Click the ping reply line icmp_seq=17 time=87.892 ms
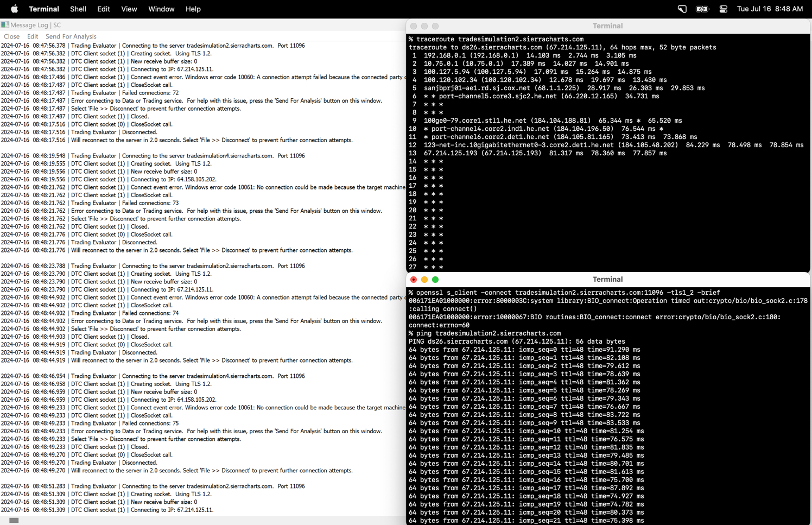This screenshot has height=525, width=812. coord(526,488)
